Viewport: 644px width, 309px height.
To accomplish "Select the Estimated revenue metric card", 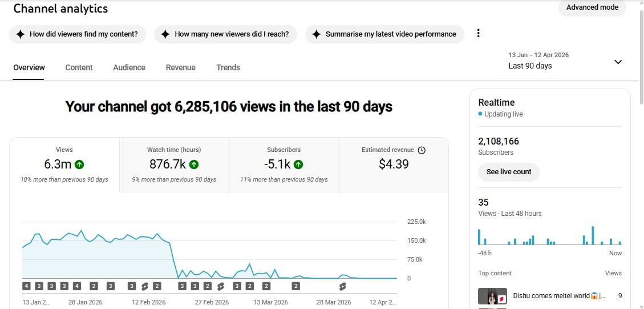I will [x=394, y=164].
